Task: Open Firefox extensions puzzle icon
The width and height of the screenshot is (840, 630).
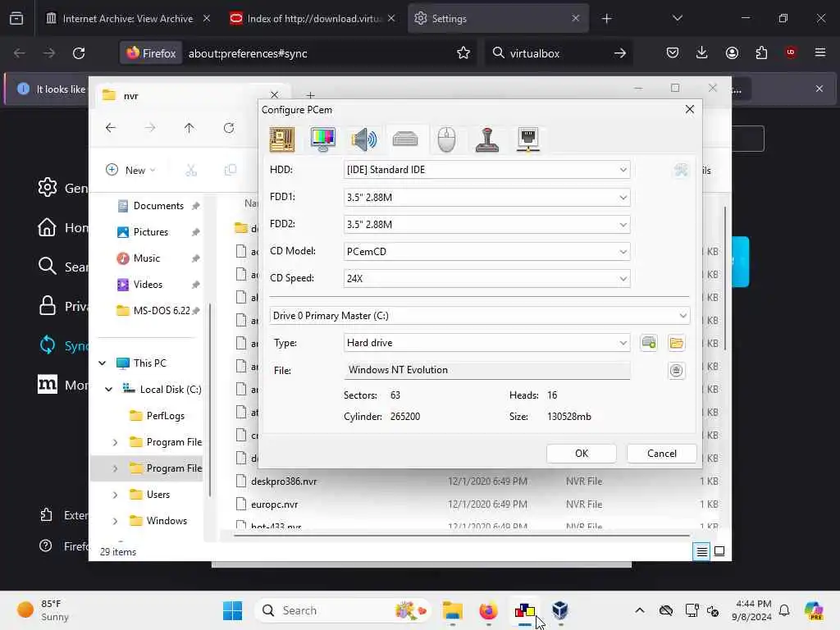Action: click(x=761, y=53)
